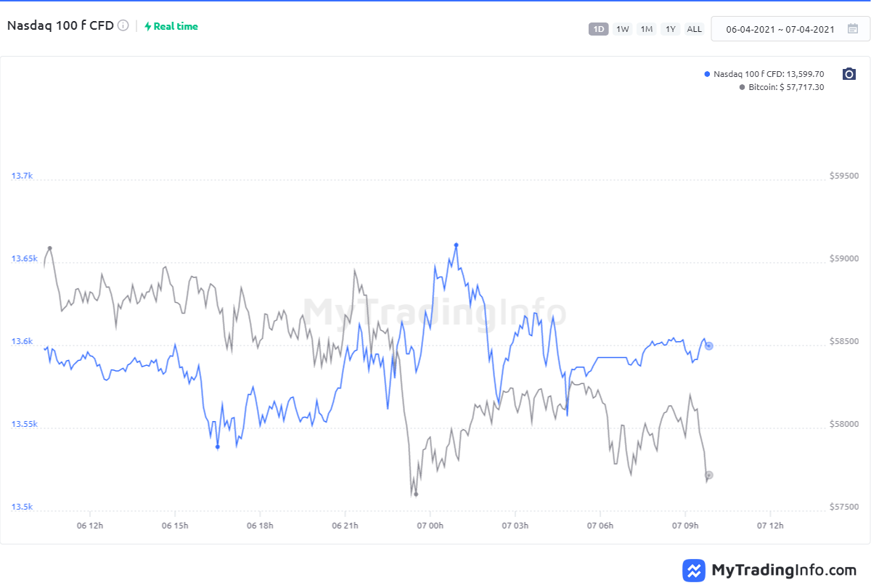
Task: Show the ALL time range
Action: (x=695, y=29)
